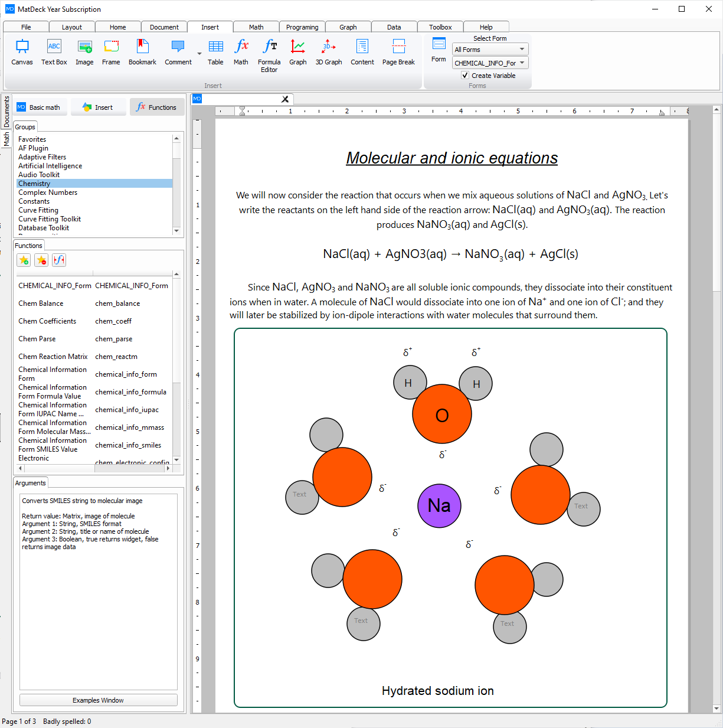This screenshot has width=723, height=728.
Task: Select Curve Fitting Toolkit group
Action: coord(94,219)
